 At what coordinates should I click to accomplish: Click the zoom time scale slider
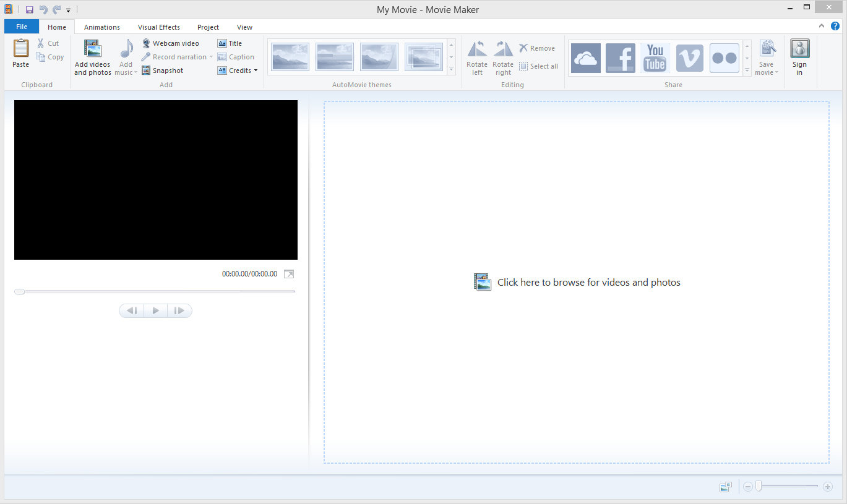point(758,487)
